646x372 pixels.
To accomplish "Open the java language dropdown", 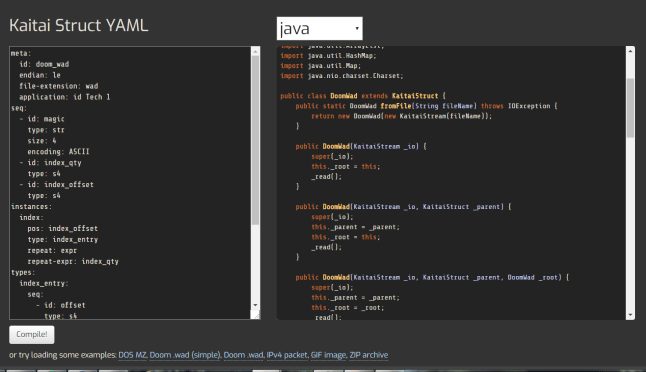I will pos(319,28).
